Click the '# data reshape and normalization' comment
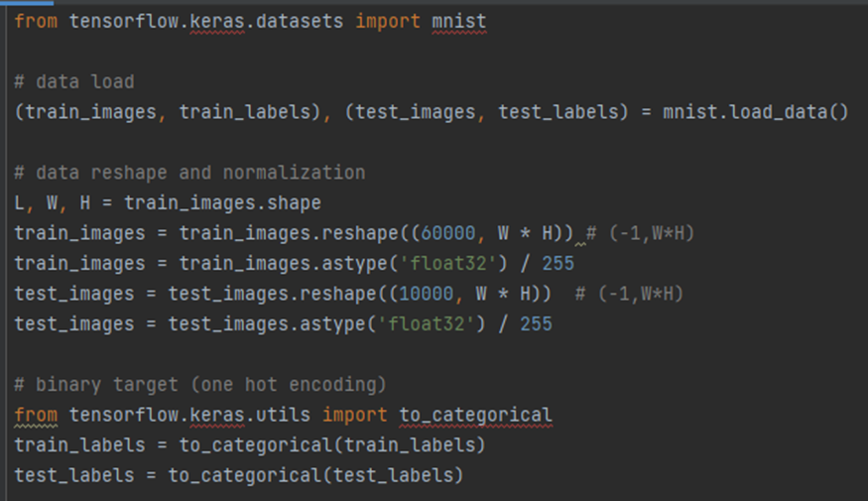The image size is (868, 501). (x=189, y=173)
